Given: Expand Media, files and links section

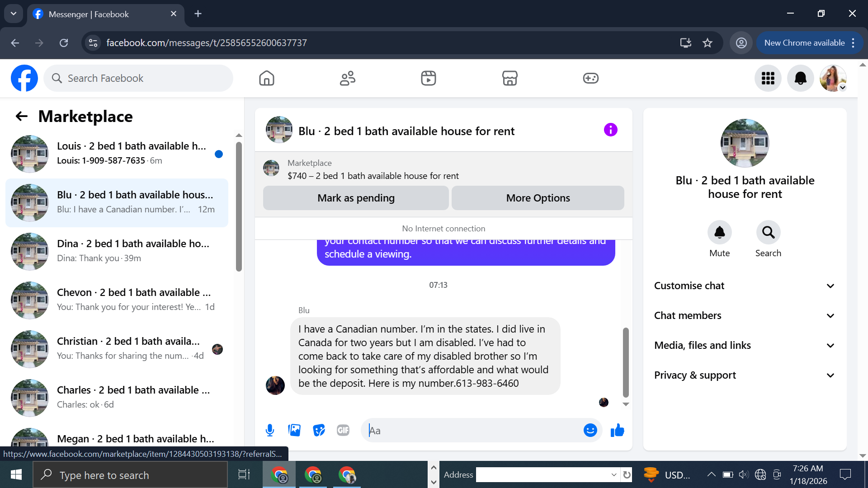Looking at the screenshot, I should (745, 346).
